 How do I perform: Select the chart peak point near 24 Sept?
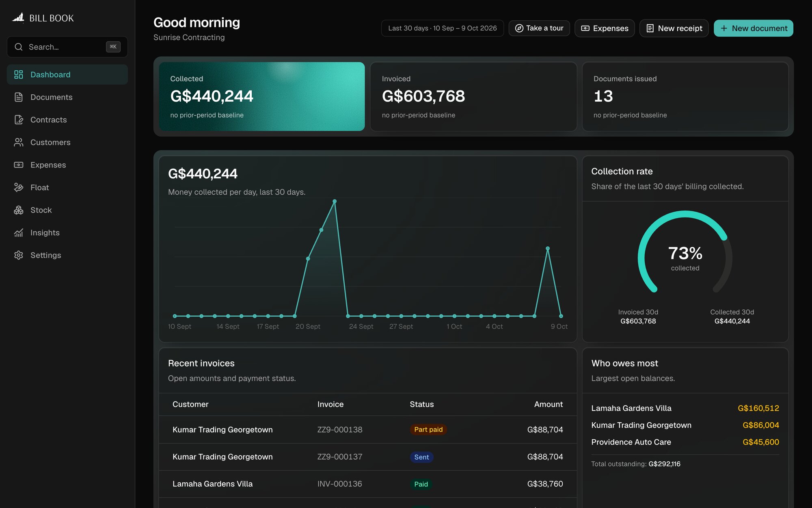[x=335, y=201]
